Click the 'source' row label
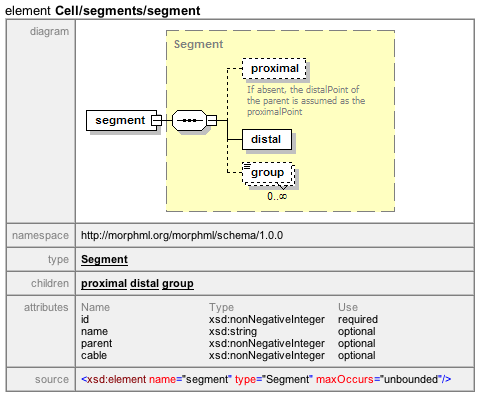The height and width of the screenshot is (397, 480). pyautogui.click(x=52, y=379)
